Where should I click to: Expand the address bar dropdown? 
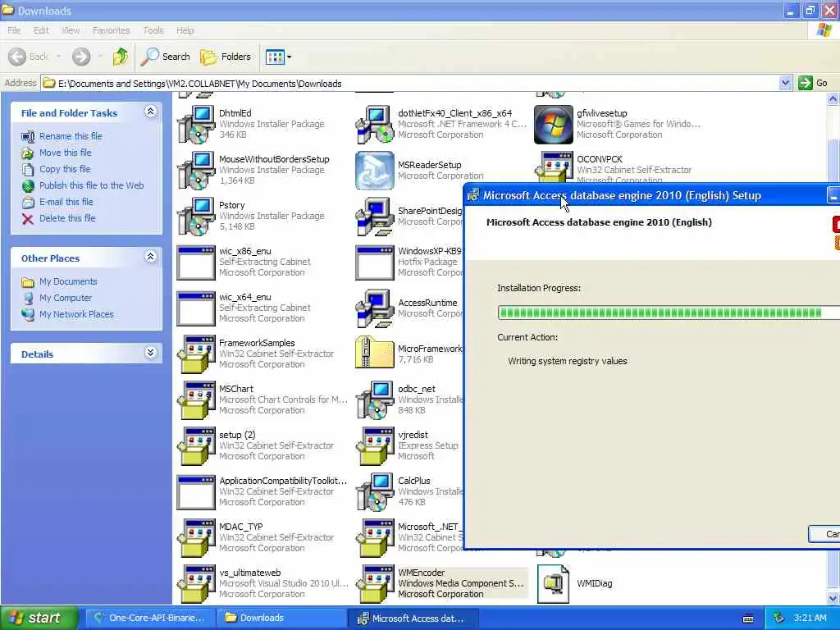tap(785, 83)
